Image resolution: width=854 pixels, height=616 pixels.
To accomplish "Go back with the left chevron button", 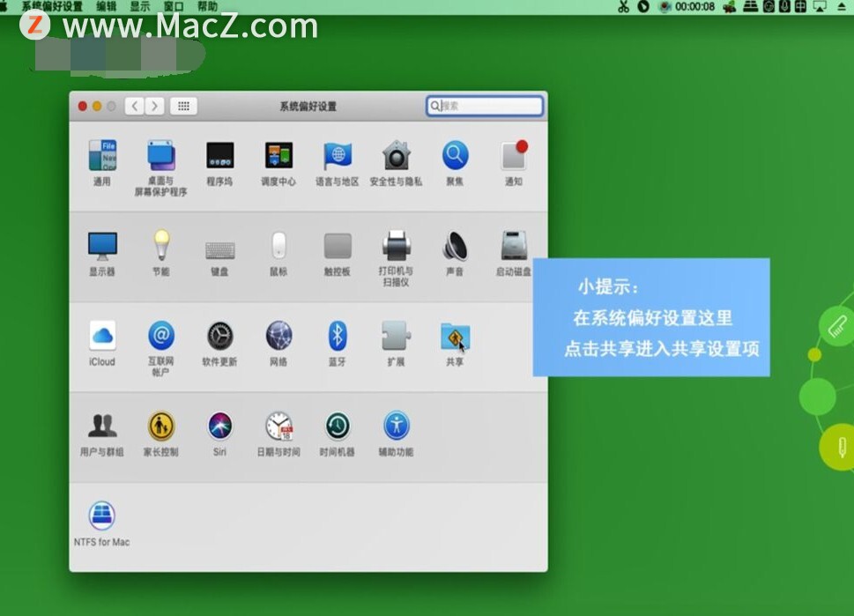I will (135, 106).
